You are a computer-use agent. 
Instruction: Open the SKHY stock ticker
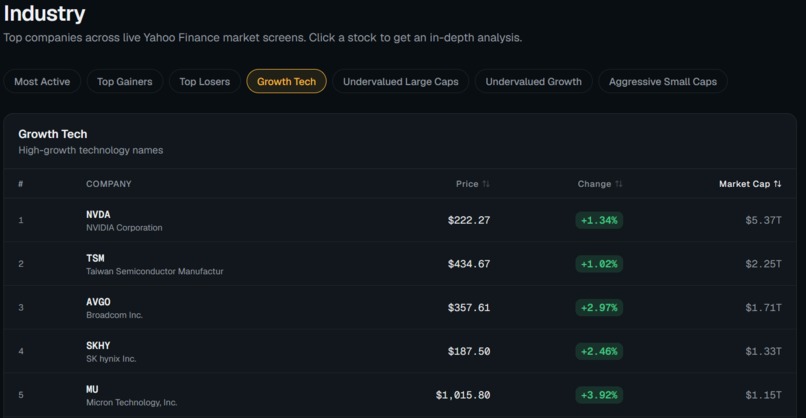[98, 346]
